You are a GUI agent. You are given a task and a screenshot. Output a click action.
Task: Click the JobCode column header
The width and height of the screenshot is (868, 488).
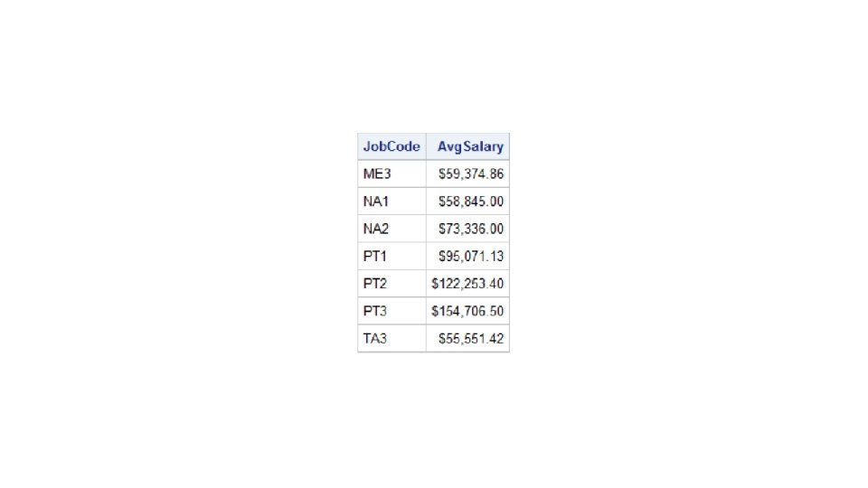[392, 146]
